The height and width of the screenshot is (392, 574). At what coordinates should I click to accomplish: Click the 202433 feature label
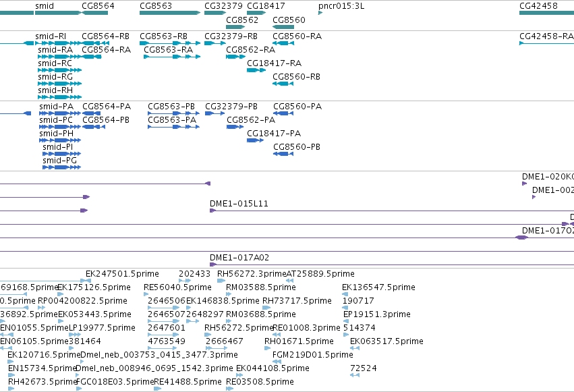click(x=194, y=274)
